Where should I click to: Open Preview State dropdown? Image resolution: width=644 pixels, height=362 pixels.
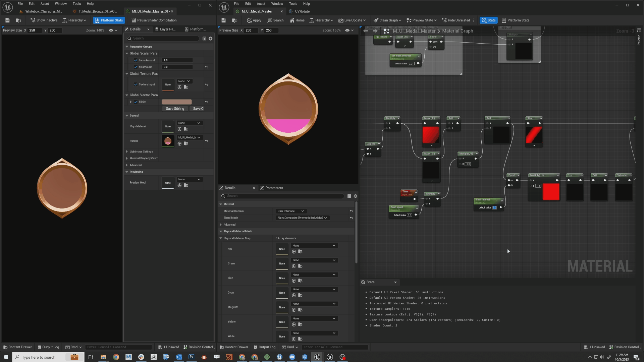tap(422, 20)
